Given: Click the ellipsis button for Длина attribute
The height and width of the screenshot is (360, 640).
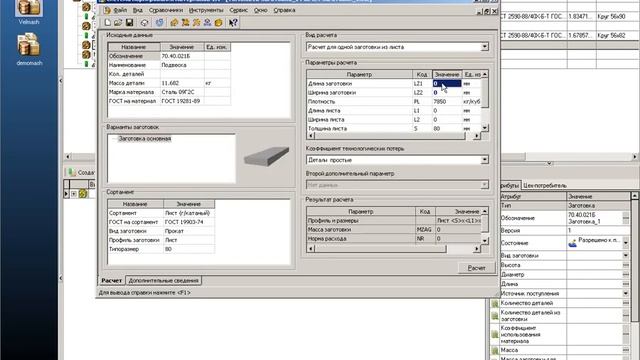Looking at the screenshot, I should 626,284.
